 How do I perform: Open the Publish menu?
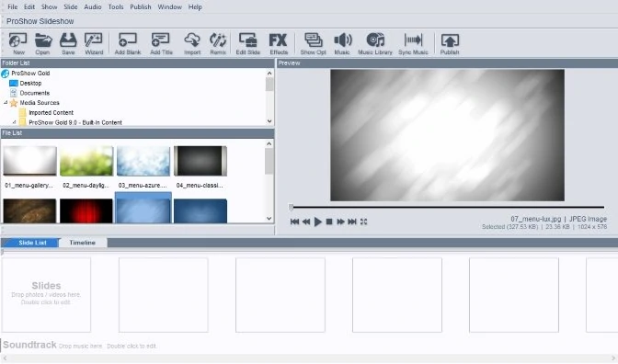[x=141, y=6]
